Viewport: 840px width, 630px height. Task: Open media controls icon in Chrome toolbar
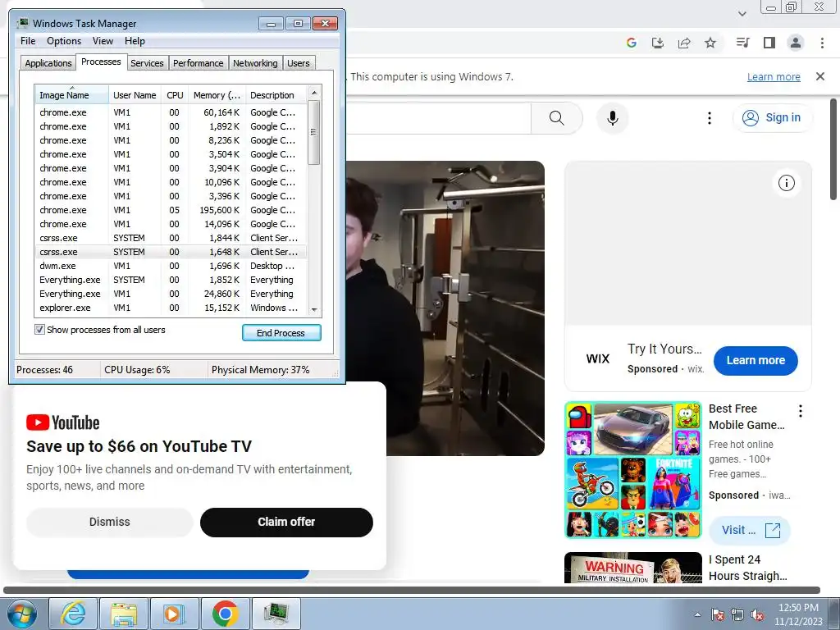click(742, 43)
